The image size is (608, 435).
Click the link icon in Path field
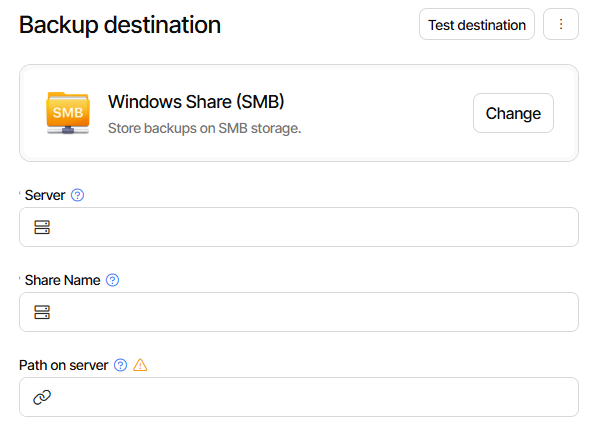42,398
